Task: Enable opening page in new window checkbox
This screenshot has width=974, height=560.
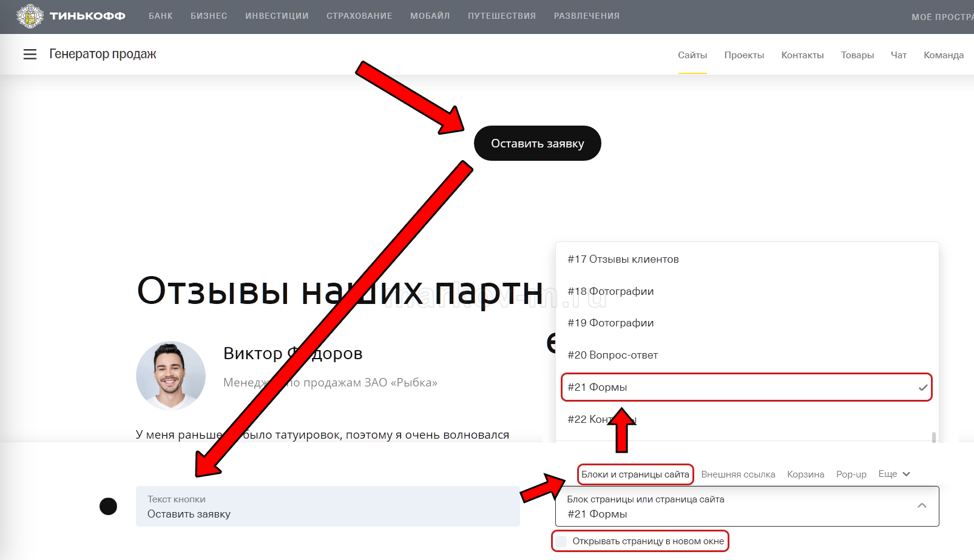Action: pyautogui.click(x=562, y=541)
